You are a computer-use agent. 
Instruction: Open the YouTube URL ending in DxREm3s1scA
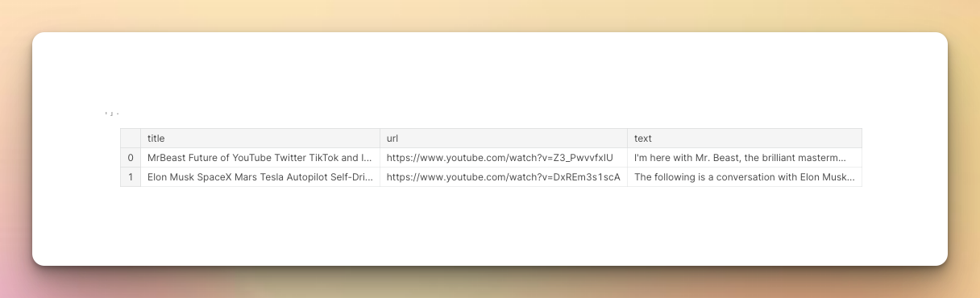tap(503, 177)
